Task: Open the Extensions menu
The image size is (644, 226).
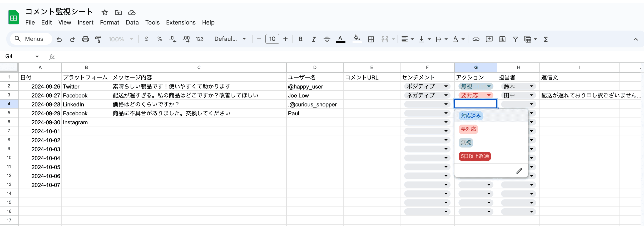Action: pos(181,22)
